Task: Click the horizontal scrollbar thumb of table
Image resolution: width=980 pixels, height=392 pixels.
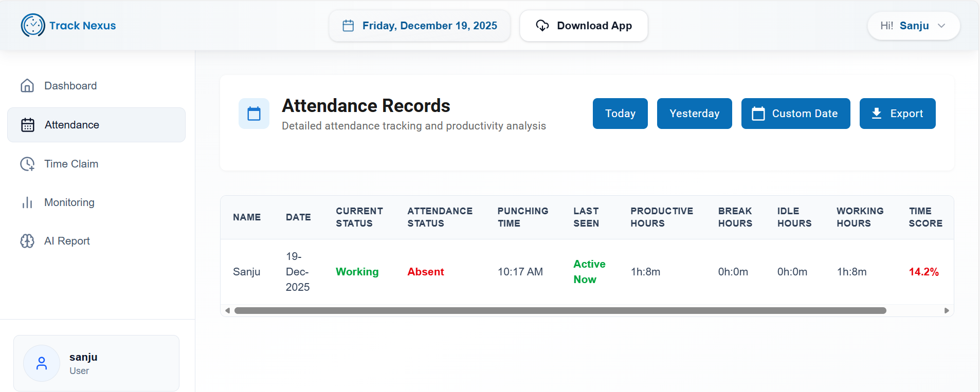Action: coord(560,310)
